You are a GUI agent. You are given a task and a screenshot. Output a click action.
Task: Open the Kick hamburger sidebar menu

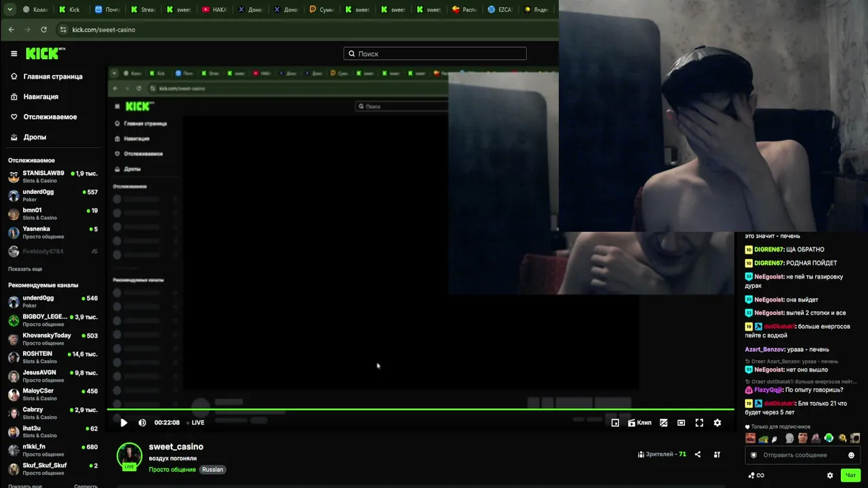14,54
